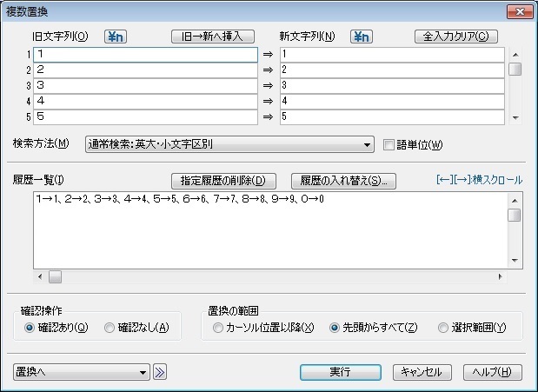
Task: Click the 旧→新へ挿入 button
Action: pos(213,37)
